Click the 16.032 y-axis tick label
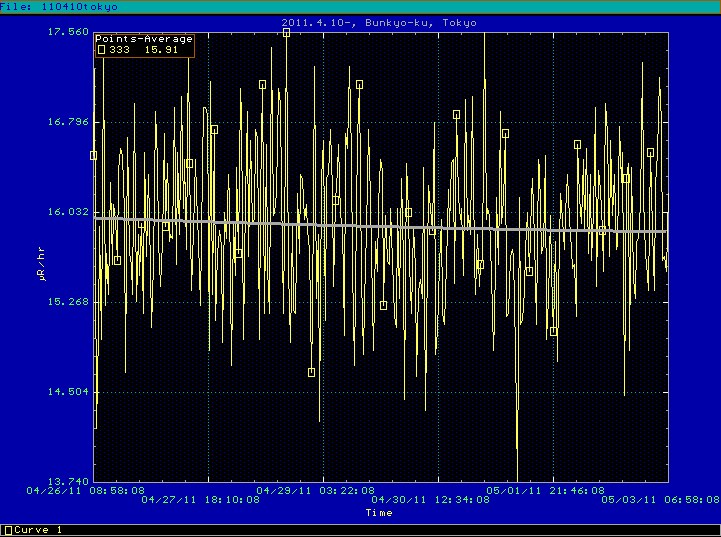This screenshot has width=721, height=537. (x=68, y=212)
